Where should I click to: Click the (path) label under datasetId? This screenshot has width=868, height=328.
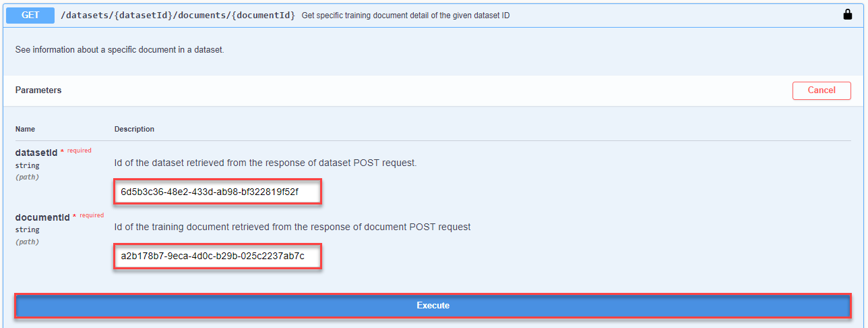28,177
